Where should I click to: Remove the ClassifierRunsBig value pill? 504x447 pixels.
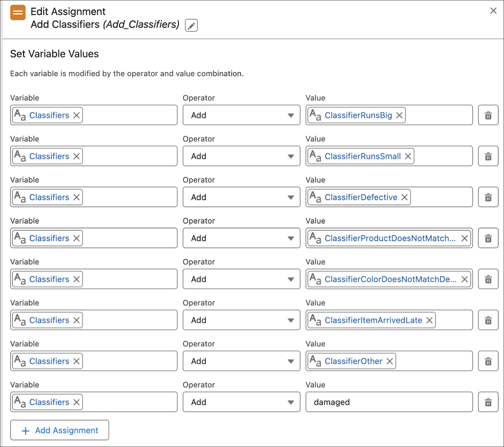[399, 115]
